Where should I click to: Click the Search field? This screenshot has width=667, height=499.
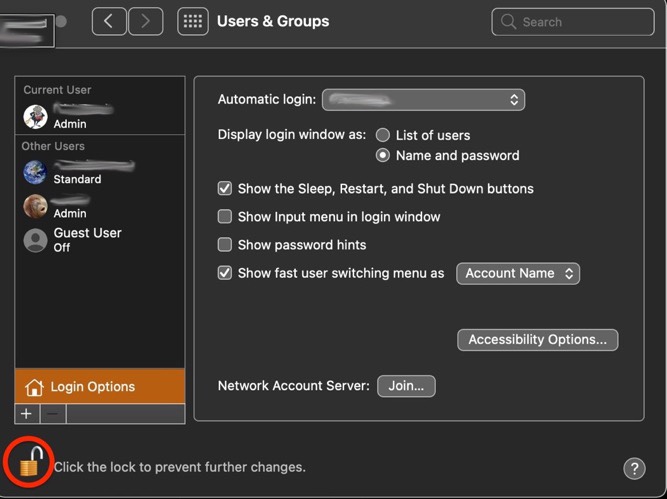click(x=572, y=21)
